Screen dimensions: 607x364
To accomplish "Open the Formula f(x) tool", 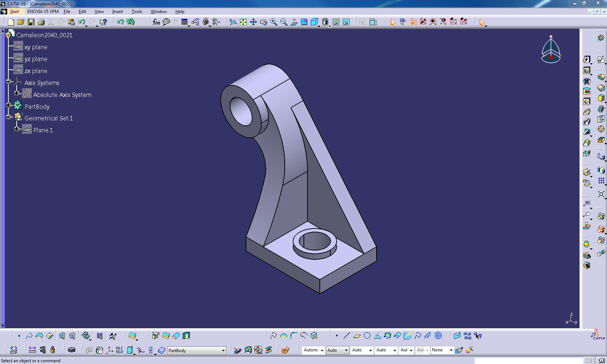I will coord(156,22).
